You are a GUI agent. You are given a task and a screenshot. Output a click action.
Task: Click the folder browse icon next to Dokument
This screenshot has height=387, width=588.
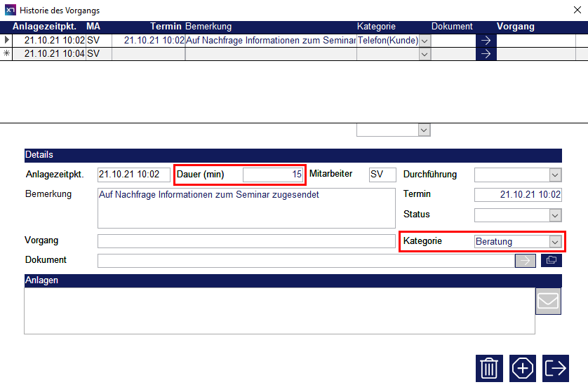pos(552,261)
